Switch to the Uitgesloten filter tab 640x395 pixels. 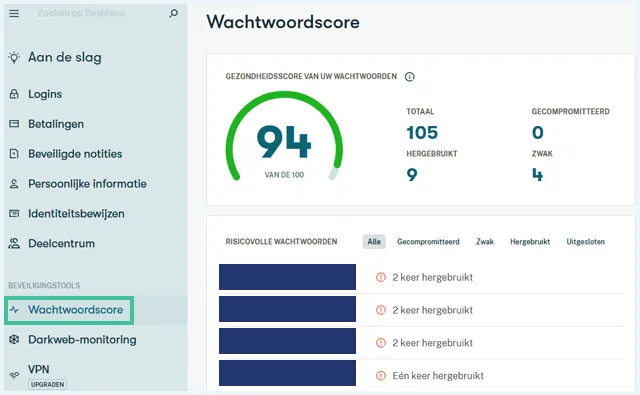pos(585,242)
